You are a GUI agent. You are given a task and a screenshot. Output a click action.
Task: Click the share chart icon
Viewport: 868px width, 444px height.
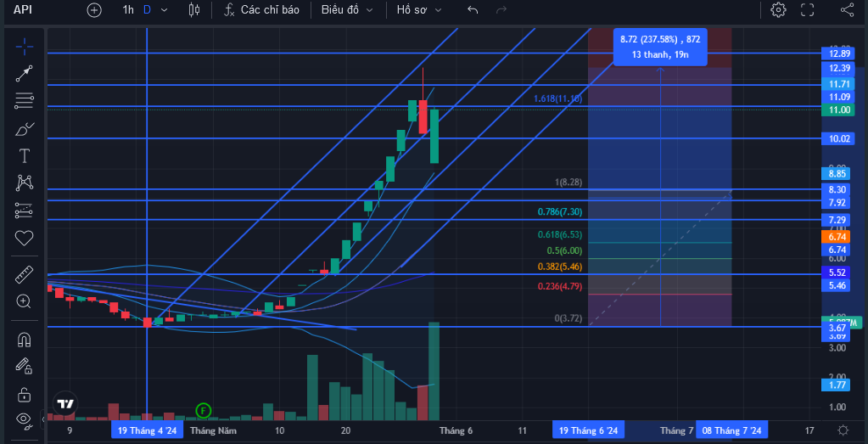click(x=847, y=10)
